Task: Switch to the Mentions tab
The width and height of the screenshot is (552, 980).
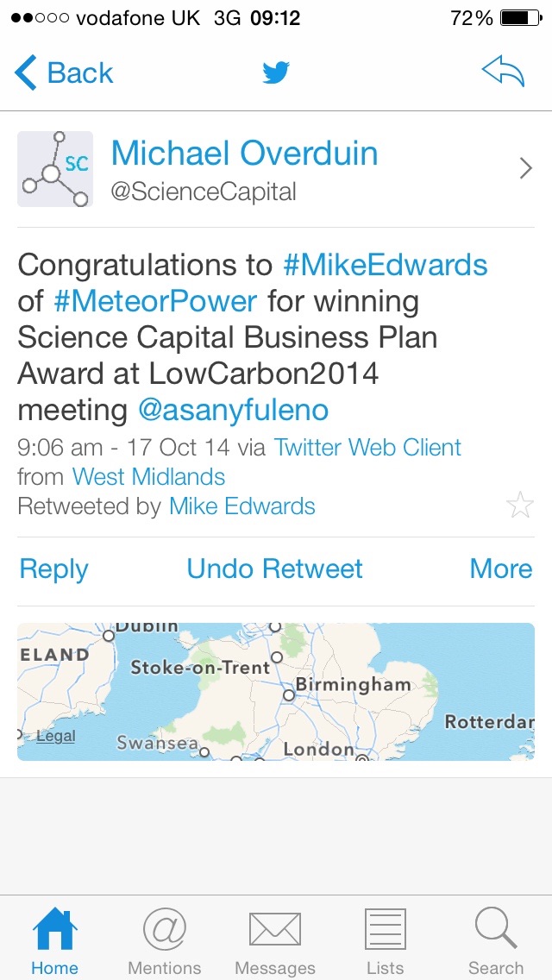Action: [x=164, y=942]
